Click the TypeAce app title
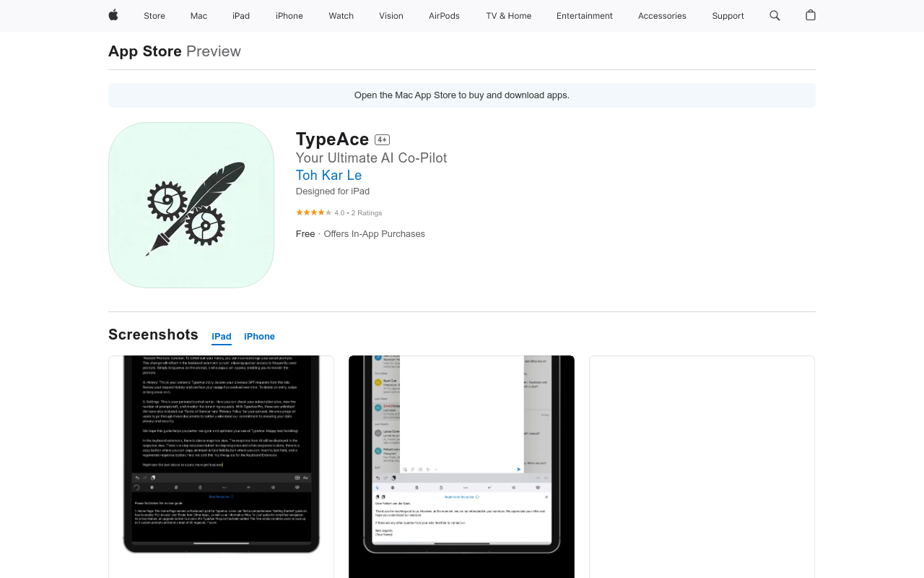 click(332, 139)
